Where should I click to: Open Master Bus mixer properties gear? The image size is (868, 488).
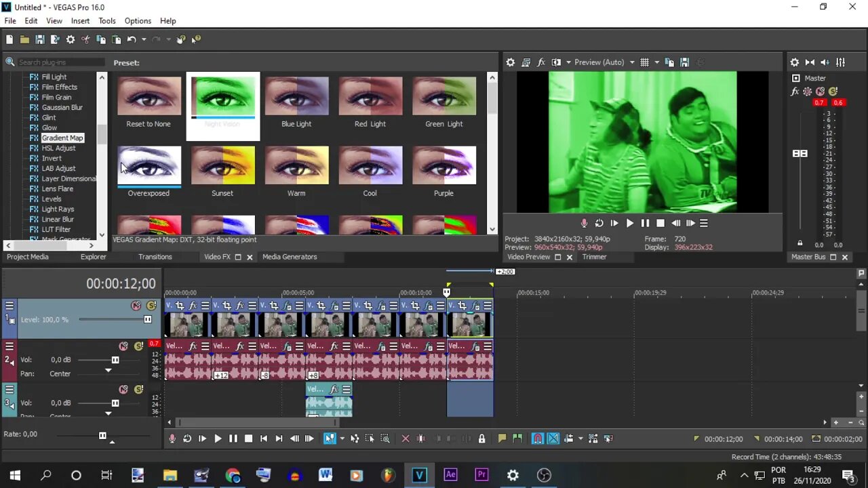point(794,62)
